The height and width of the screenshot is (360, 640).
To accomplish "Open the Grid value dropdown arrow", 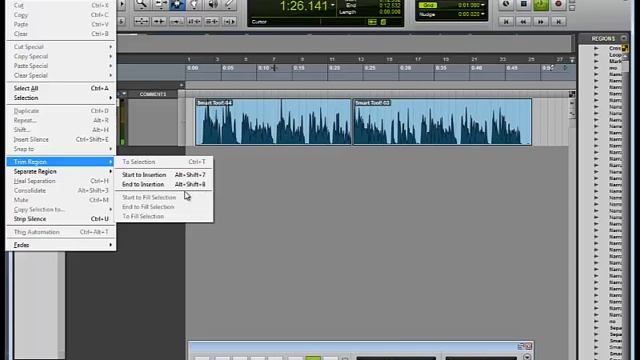I will click(483, 5).
